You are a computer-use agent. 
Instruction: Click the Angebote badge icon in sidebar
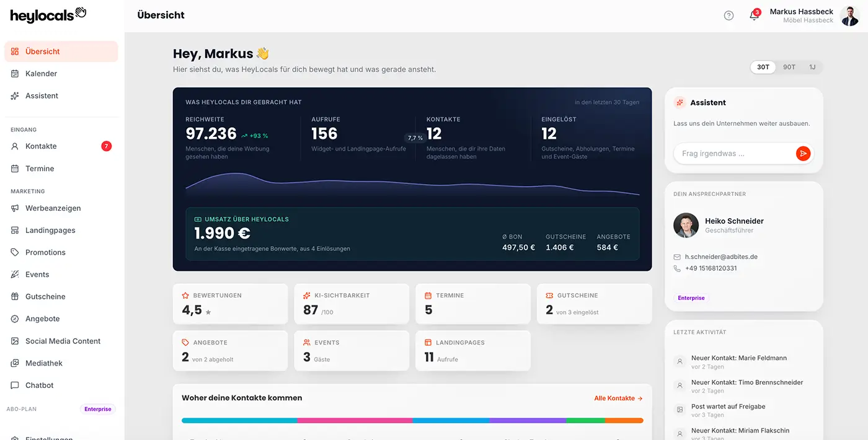coord(15,319)
